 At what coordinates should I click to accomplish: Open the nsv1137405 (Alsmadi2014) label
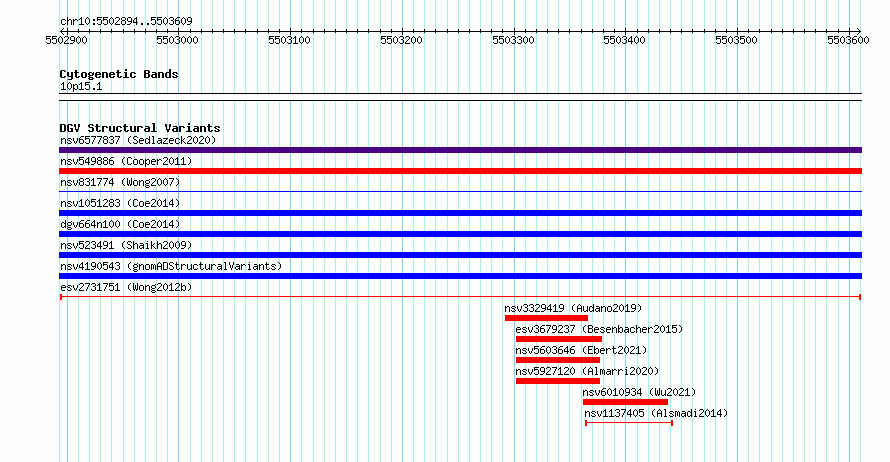pyautogui.click(x=656, y=413)
